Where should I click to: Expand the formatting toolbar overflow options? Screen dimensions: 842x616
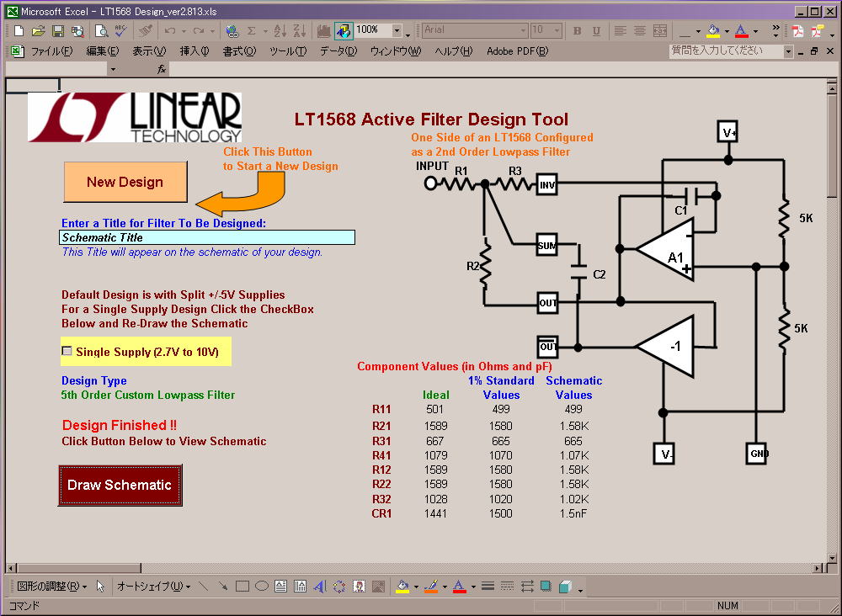(x=776, y=31)
